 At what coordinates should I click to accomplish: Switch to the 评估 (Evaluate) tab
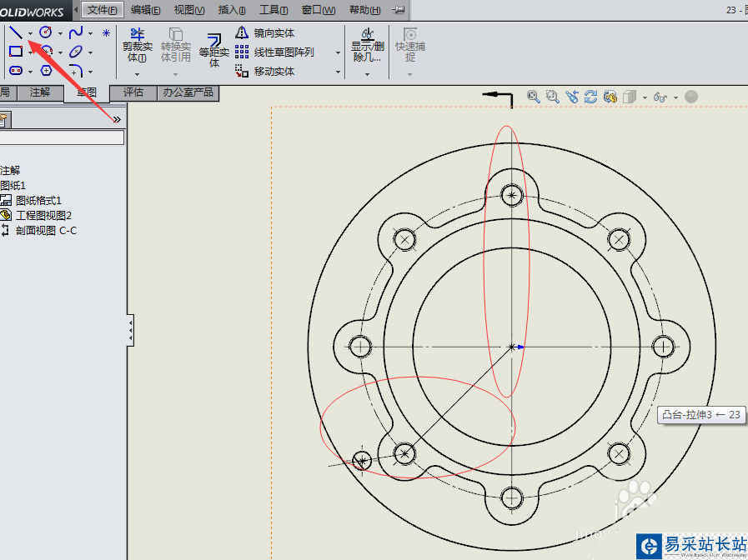click(133, 92)
